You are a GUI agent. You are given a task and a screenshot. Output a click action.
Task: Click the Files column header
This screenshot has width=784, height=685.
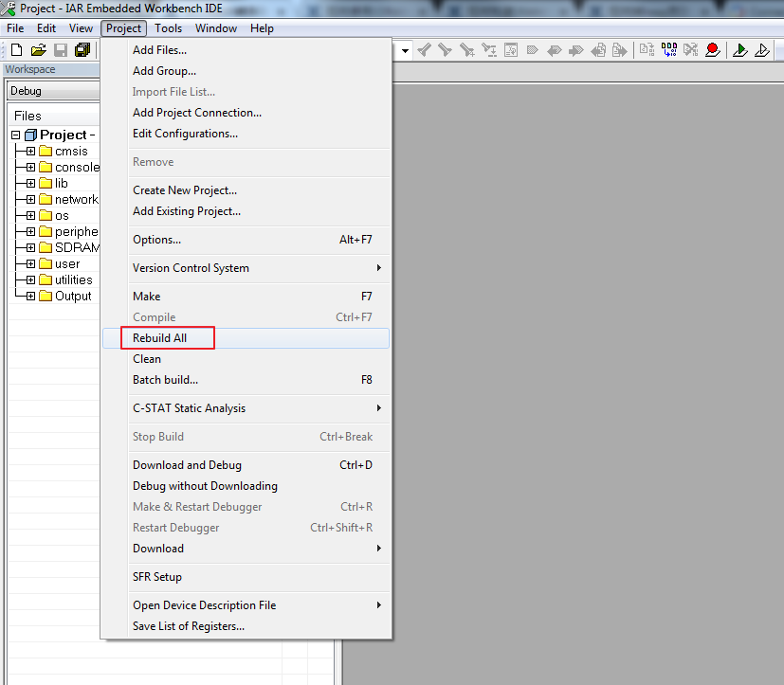54,116
